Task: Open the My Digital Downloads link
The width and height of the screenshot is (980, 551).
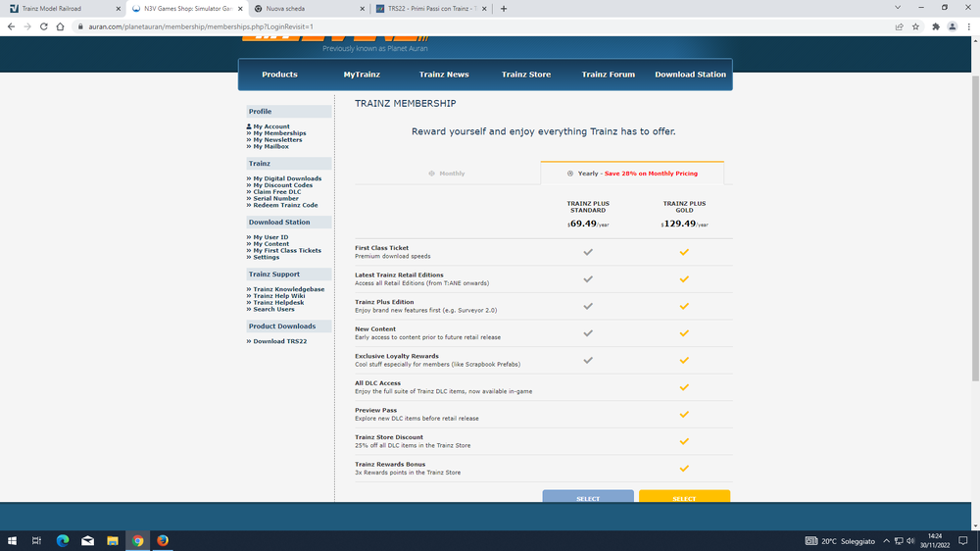Action: (287, 178)
